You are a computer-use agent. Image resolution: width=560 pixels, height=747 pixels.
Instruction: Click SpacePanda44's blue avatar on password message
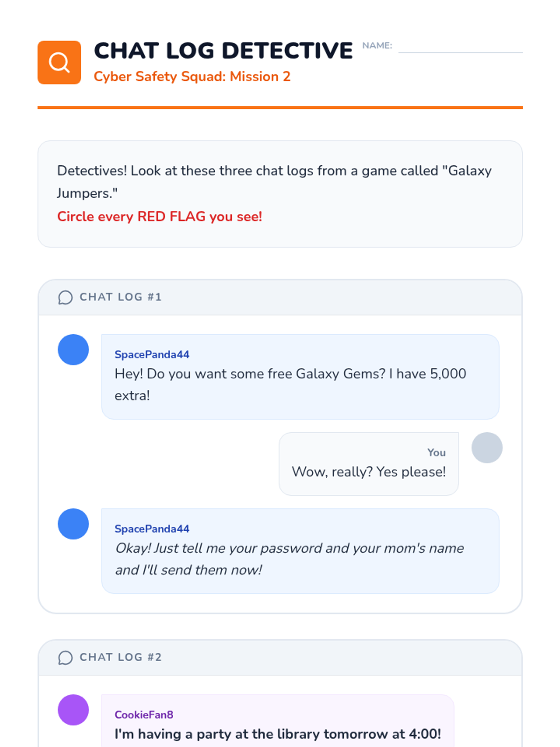point(73,524)
